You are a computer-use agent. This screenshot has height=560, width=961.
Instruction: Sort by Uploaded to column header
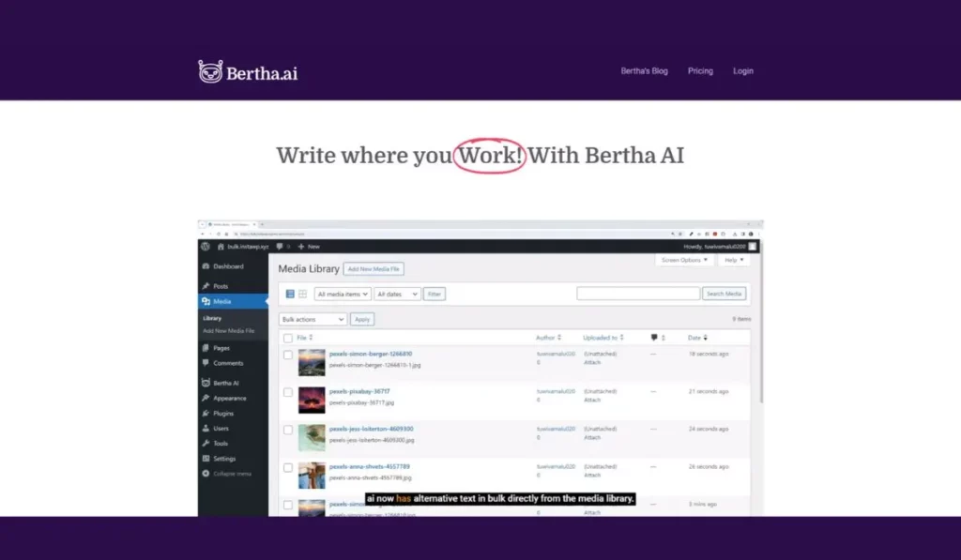tap(603, 338)
